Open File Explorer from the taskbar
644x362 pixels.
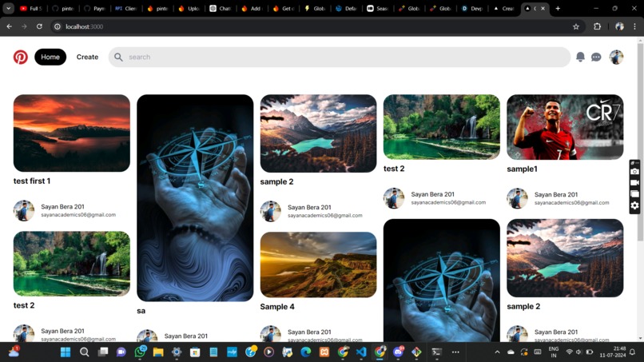pos(158,352)
